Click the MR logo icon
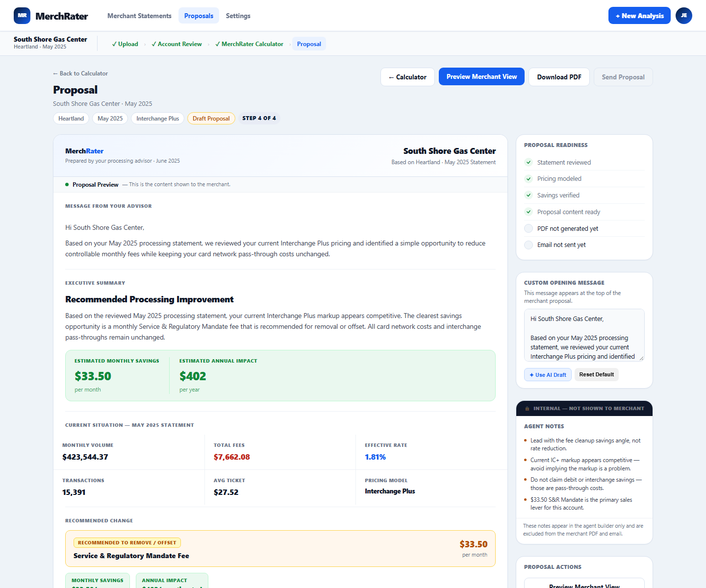Screen dimensions: 706x588 (22, 16)
